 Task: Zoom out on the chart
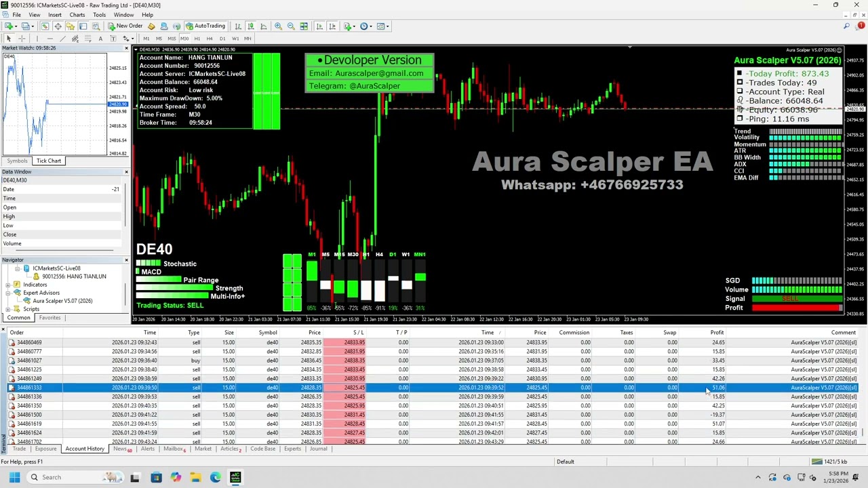[291, 26]
